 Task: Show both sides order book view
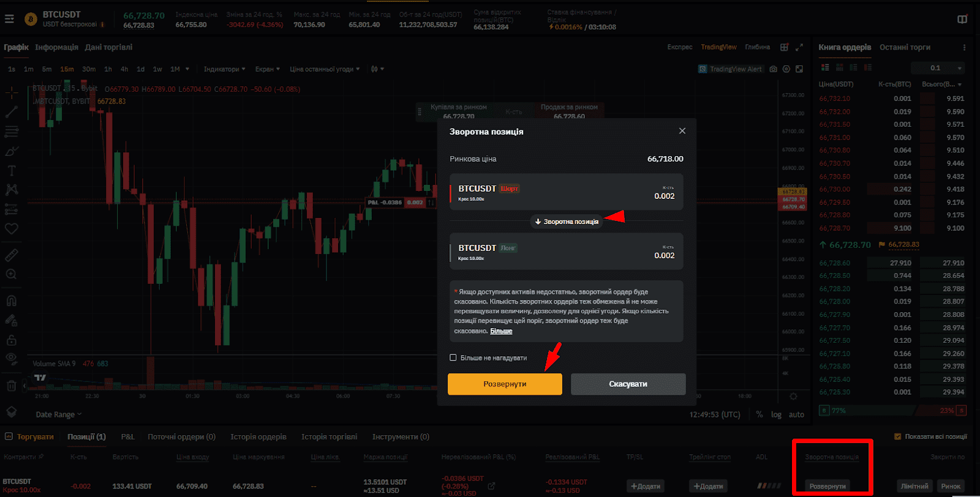tap(825, 67)
